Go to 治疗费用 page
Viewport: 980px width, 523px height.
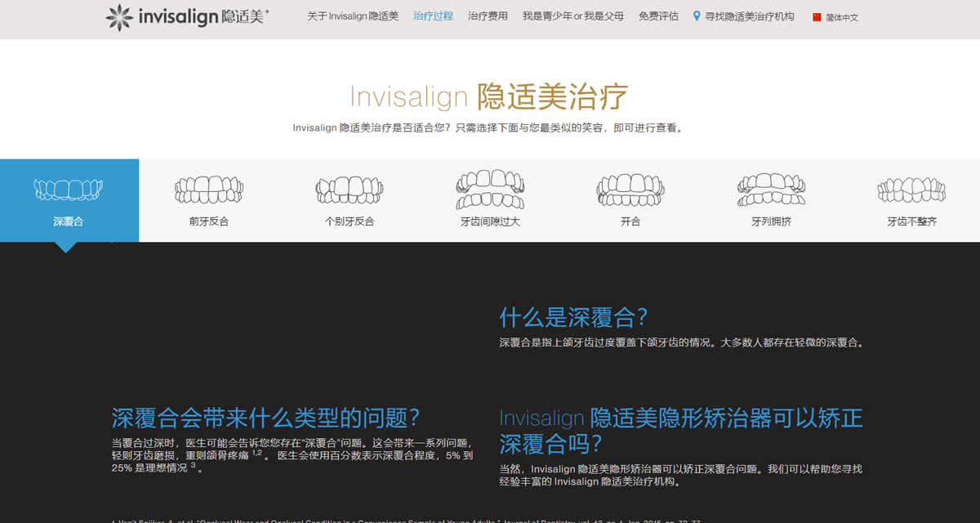tap(488, 16)
